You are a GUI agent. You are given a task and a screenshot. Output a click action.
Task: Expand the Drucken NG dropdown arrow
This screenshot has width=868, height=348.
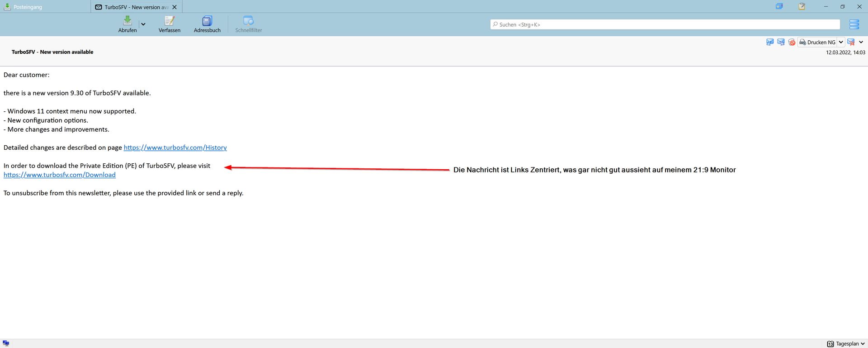click(841, 42)
